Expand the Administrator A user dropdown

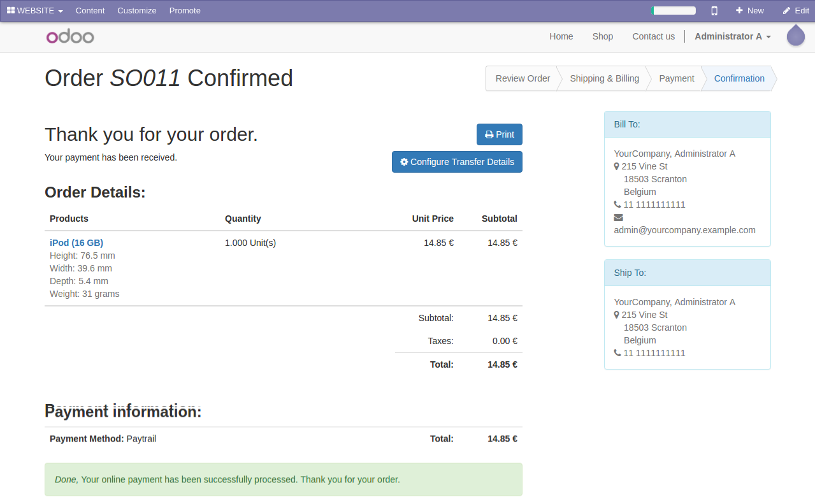733,36
